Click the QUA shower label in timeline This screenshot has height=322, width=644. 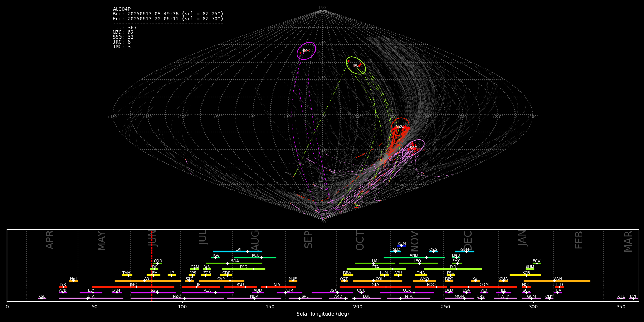click(x=503, y=279)
